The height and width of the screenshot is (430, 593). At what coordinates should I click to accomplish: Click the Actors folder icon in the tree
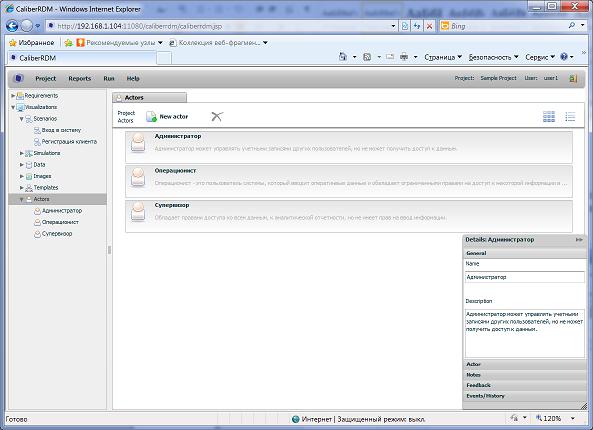29,199
